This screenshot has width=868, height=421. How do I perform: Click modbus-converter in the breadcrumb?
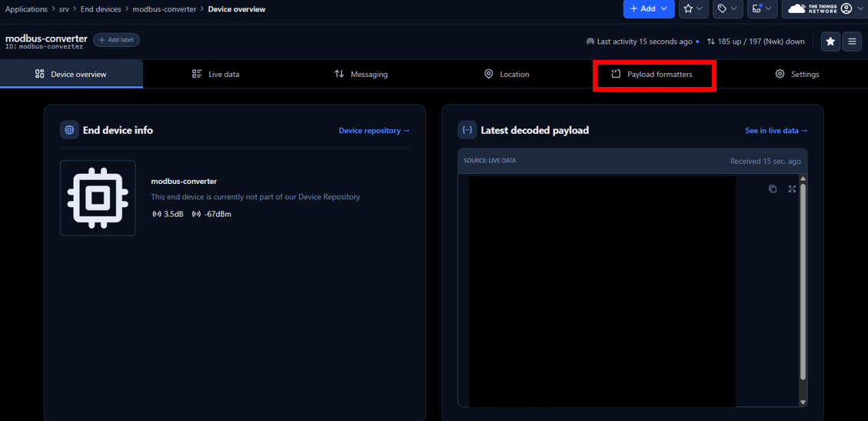[x=165, y=9]
